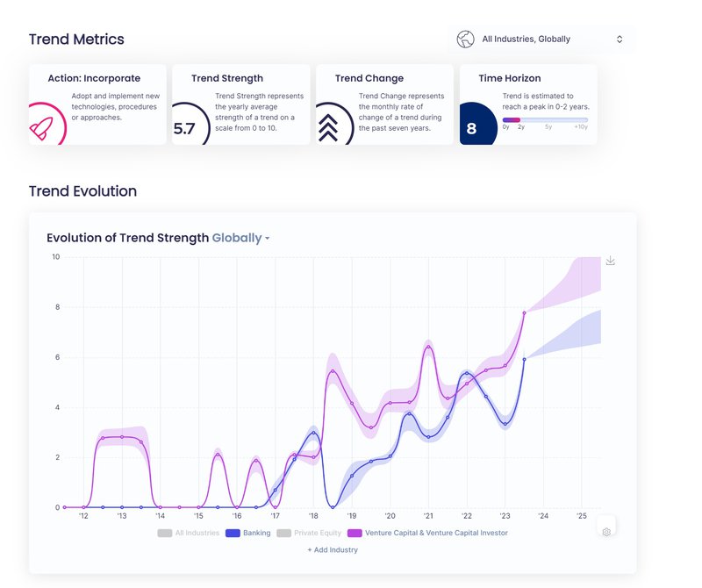702x588 pixels.
Task: Click the stepper arrows on the industry selector
Action: click(x=620, y=39)
